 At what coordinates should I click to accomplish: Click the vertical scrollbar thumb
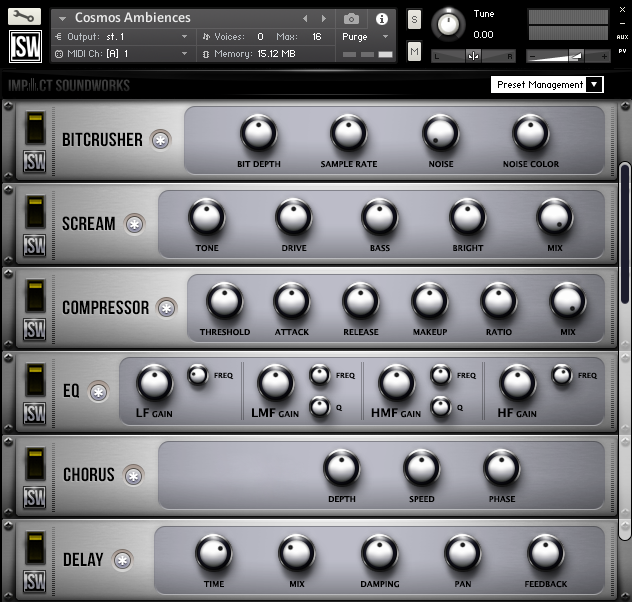(625, 233)
